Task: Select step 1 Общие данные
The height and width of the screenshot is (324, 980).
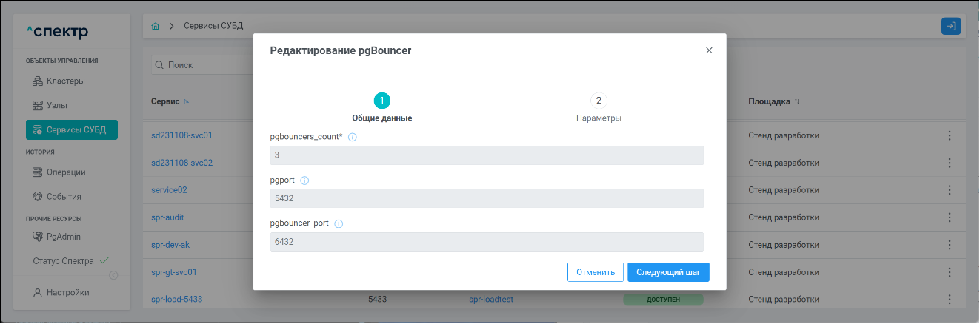Action: coord(381,101)
